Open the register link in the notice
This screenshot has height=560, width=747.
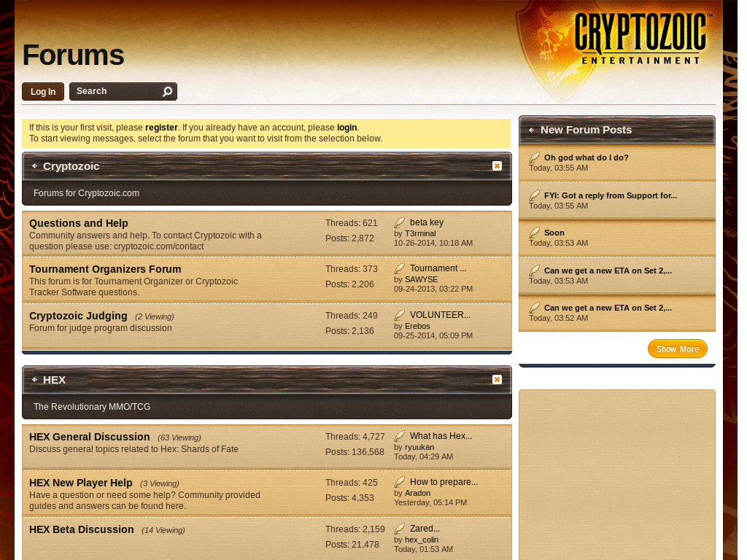tap(161, 128)
